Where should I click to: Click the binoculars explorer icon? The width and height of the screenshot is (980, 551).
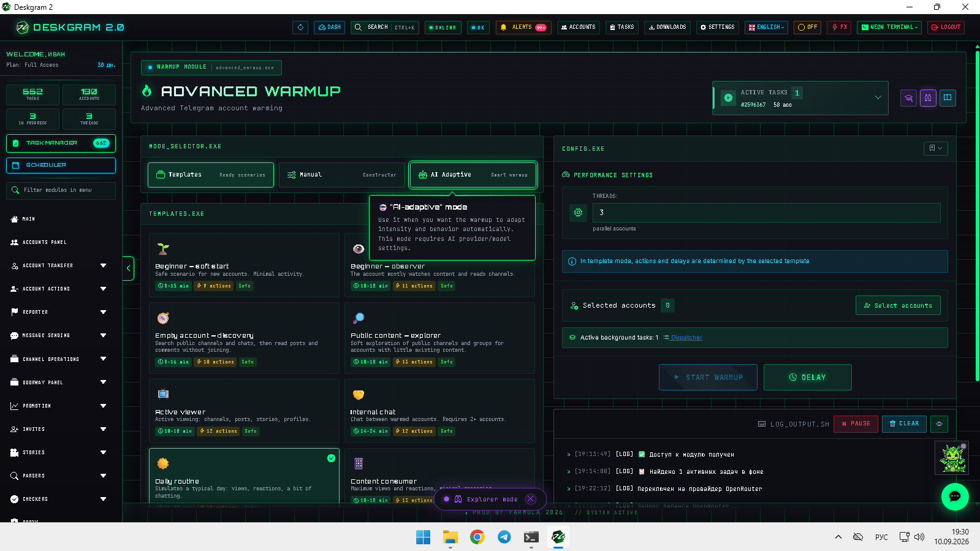pos(929,98)
